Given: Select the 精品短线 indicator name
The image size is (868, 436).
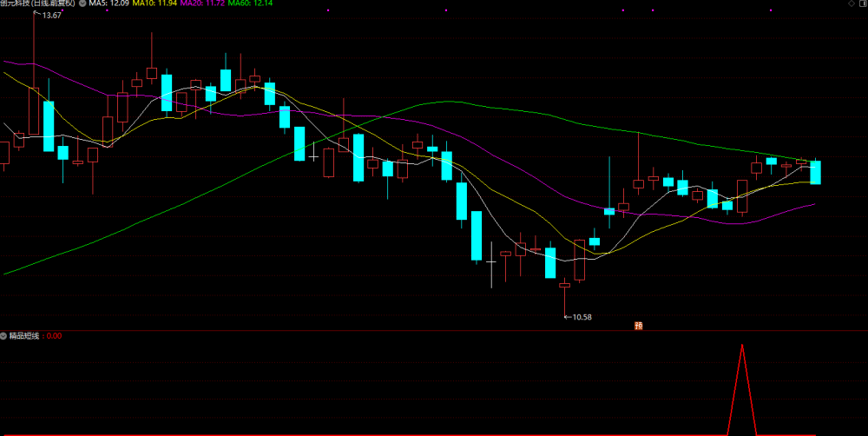Looking at the screenshot, I should 23,336.
